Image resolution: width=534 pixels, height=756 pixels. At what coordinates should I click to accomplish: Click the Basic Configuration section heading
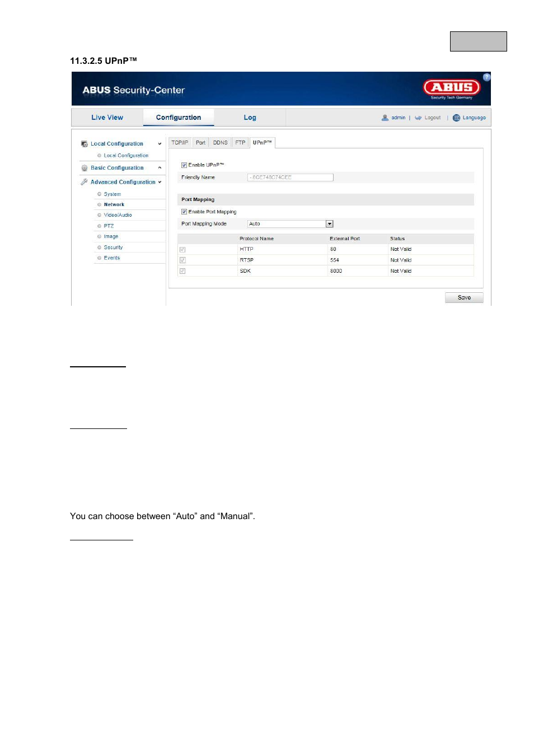point(117,168)
